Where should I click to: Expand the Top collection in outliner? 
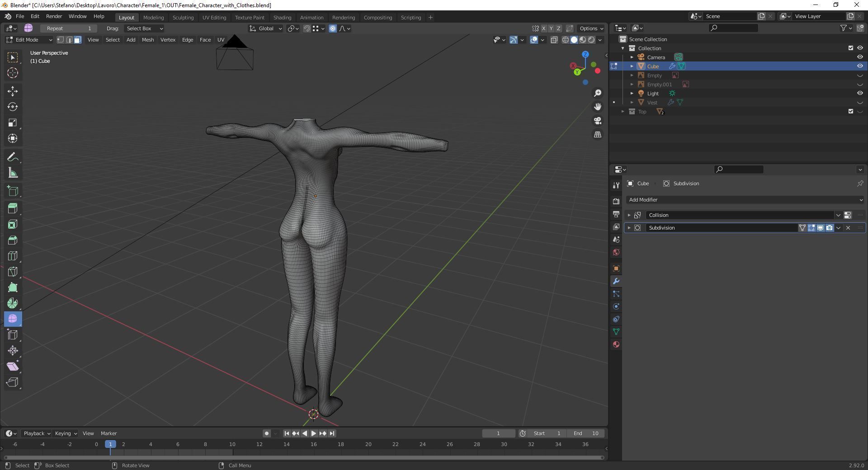(x=623, y=112)
